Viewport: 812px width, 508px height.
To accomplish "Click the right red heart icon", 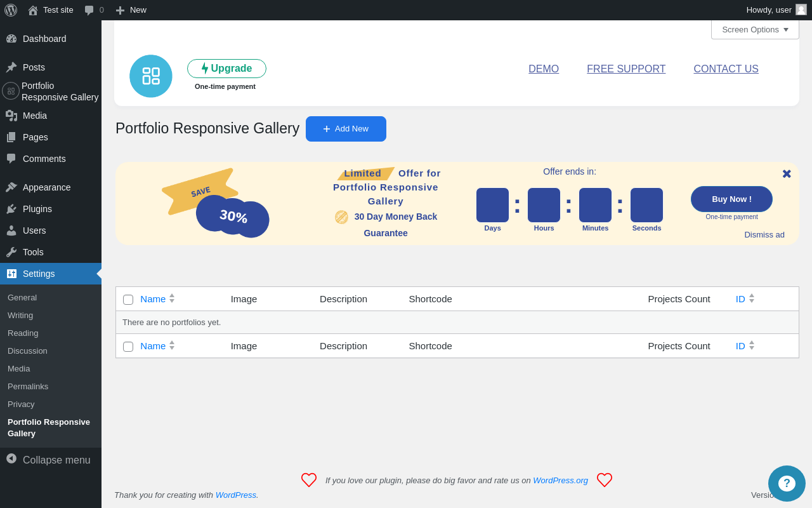I will [605, 480].
